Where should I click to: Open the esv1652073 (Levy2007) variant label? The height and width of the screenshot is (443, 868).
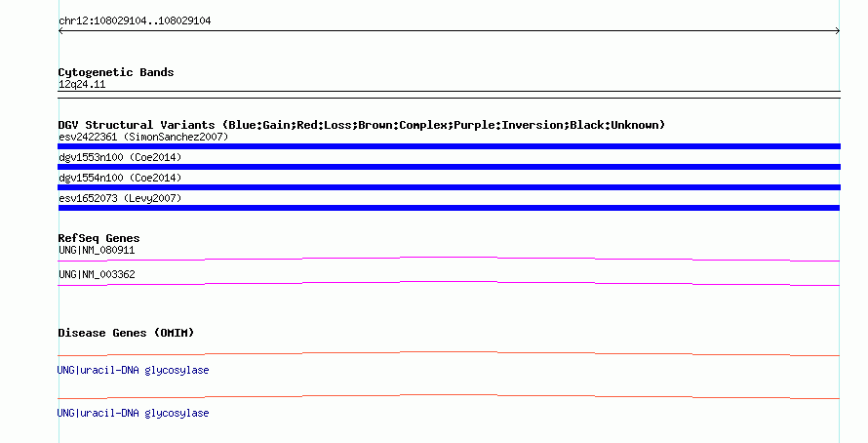pyautogui.click(x=120, y=198)
